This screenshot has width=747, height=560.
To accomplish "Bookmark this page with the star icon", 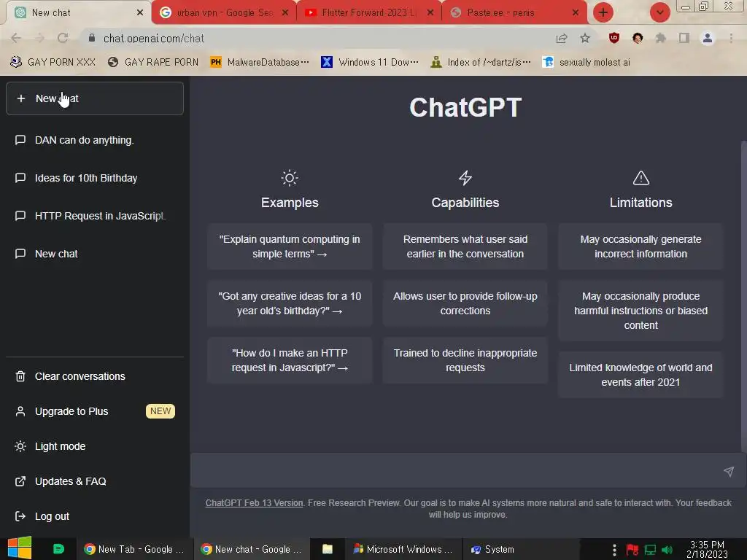I will pos(585,38).
